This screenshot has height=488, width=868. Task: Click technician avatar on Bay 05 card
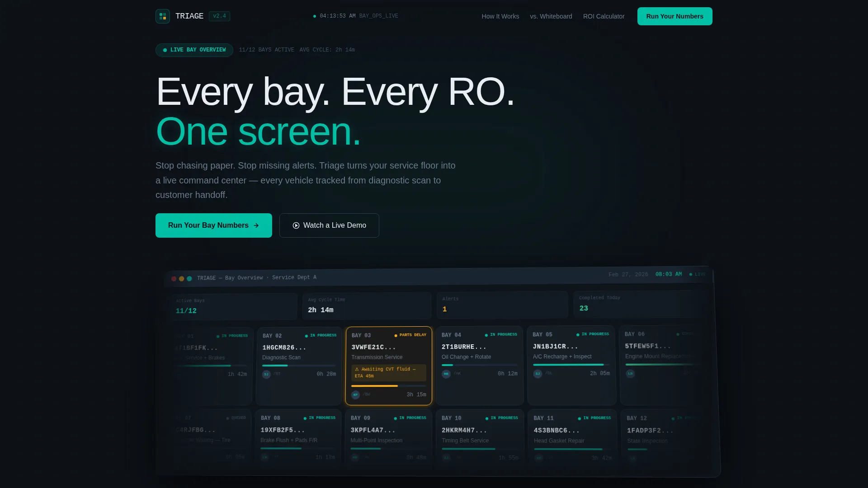tap(538, 374)
